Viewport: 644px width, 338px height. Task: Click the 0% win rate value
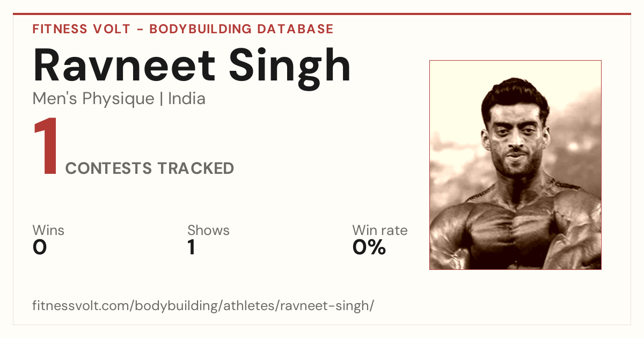coord(369,247)
